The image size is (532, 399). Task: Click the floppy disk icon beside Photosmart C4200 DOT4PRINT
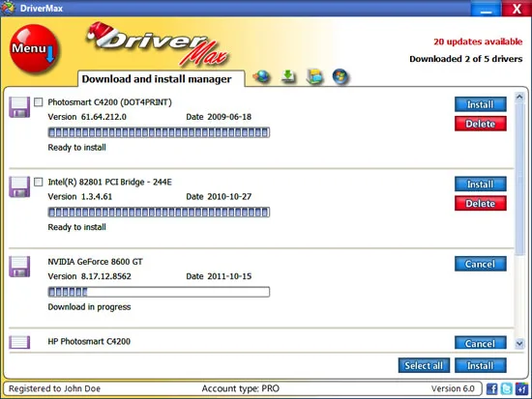tap(19, 107)
